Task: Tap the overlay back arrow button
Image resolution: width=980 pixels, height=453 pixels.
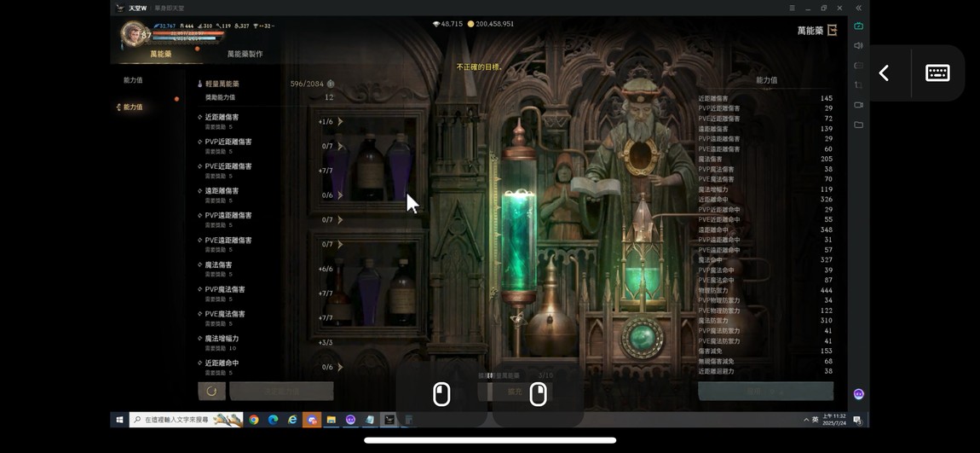Action: pyautogui.click(x=884, y=73)
